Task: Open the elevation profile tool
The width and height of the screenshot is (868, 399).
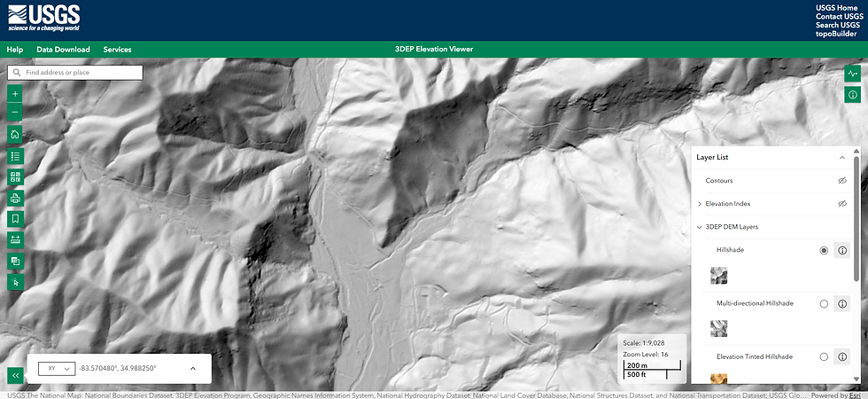Action: tap(852, 73)
